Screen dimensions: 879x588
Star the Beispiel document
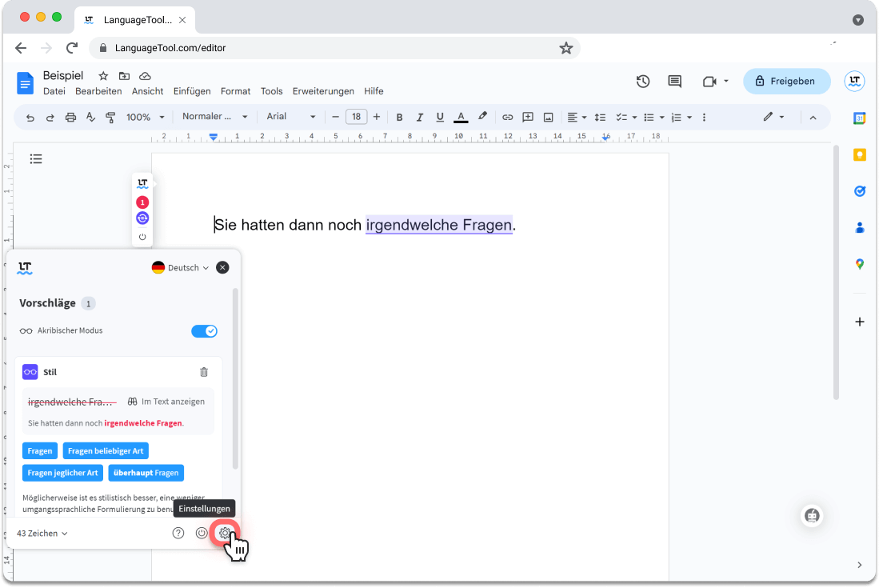click(x=103, y=76)
